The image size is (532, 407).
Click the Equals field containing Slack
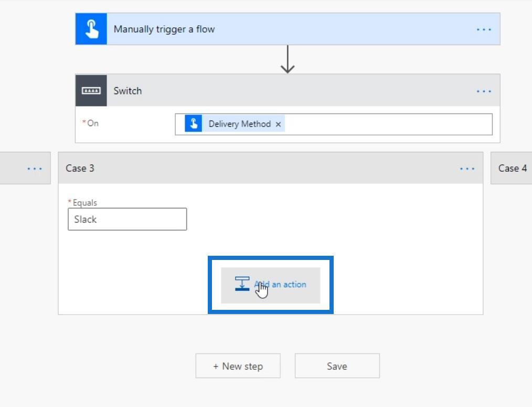127,219
